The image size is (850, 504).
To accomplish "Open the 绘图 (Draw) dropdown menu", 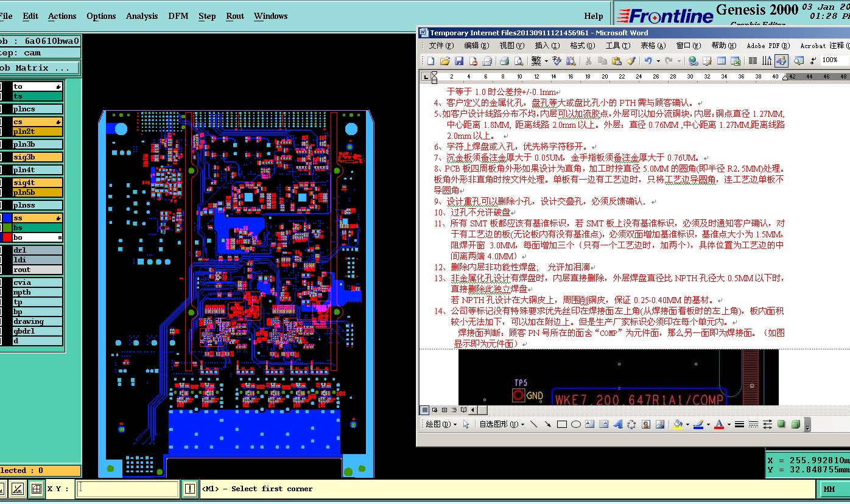I will click(441, 424).
